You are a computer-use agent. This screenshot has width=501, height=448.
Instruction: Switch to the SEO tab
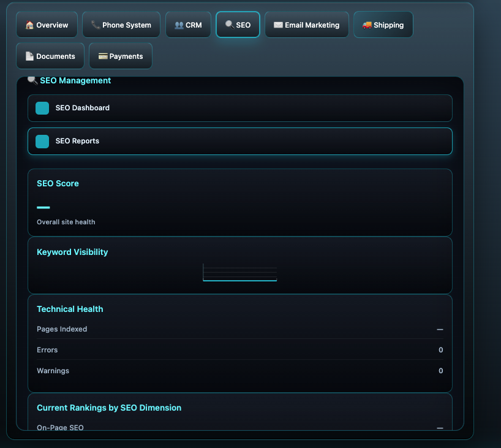click(x=238, y=25)
